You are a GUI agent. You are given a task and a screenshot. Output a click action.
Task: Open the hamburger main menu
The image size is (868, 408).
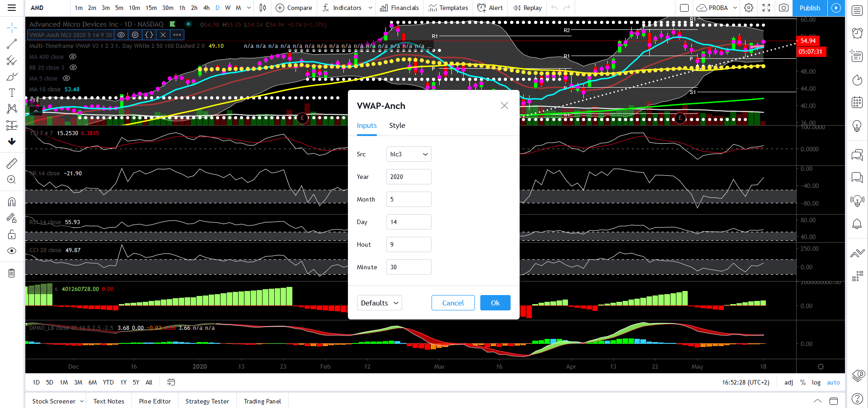[12, 8]
